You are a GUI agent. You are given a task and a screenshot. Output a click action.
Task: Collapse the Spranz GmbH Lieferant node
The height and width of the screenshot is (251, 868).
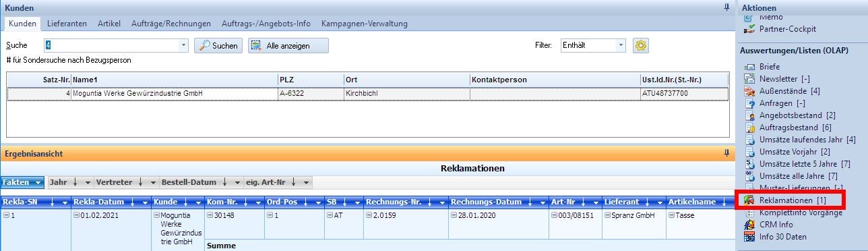[x=607, y=215]
